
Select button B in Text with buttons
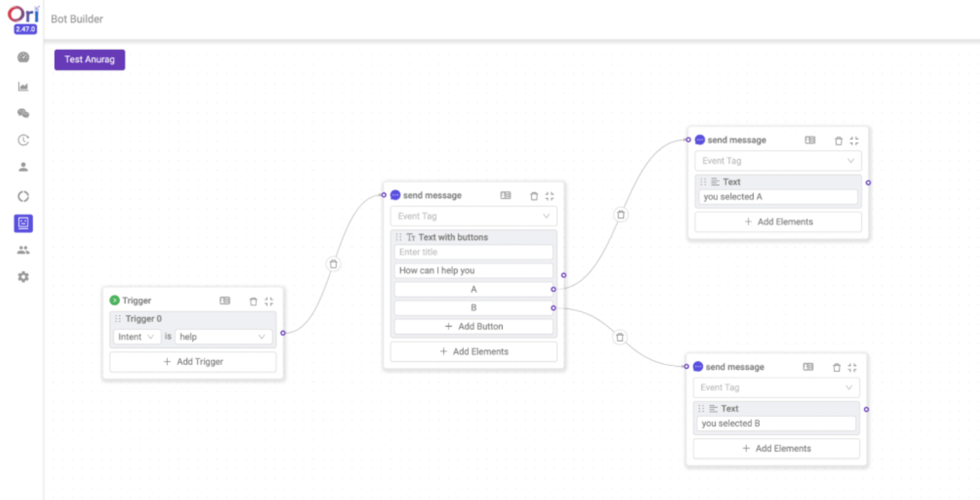pyautogui.click(x=473, y=308)
